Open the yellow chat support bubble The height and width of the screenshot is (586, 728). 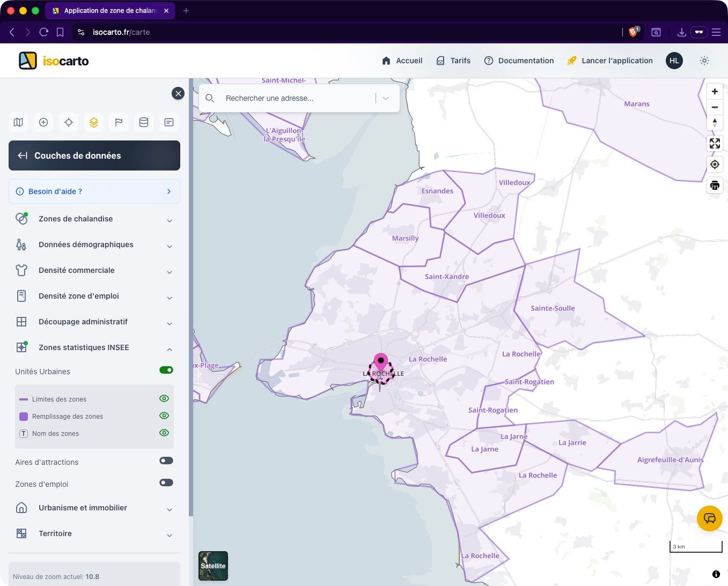709,518
